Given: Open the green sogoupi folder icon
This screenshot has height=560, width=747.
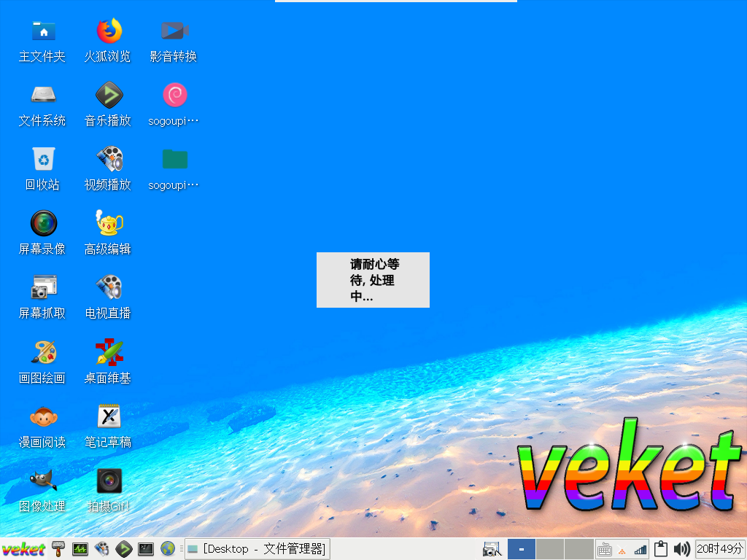Looking at the screenshot, I should (x=175, y=158).
